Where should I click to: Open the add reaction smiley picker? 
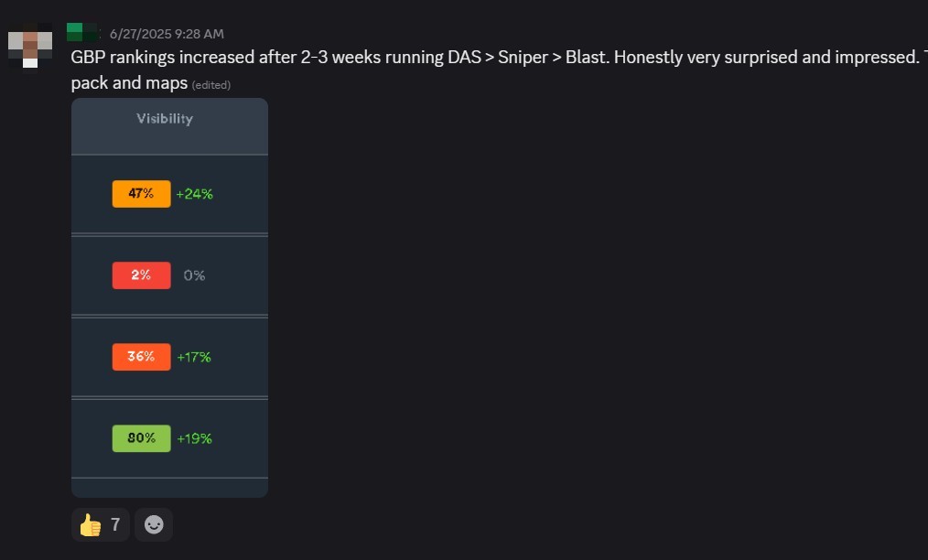tap(154, 525)
